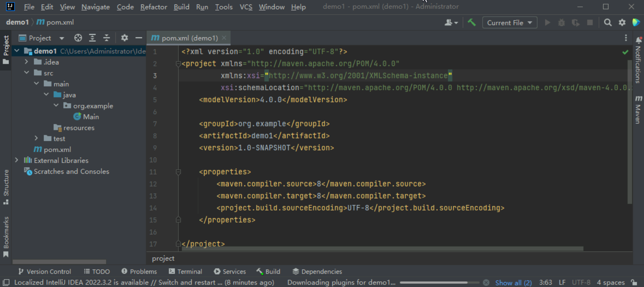
Task: Open the VCS menu
Action: tap(246, 7)
